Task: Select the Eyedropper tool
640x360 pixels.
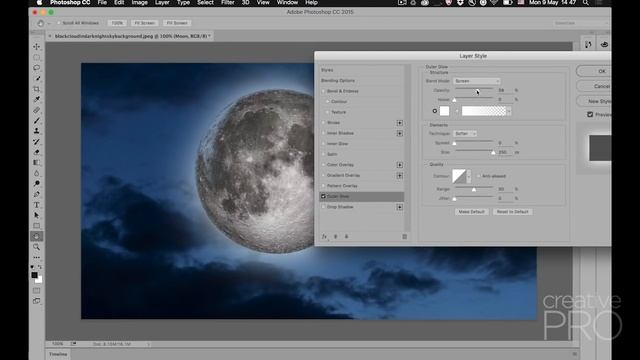Action: (x=37, y=99)
